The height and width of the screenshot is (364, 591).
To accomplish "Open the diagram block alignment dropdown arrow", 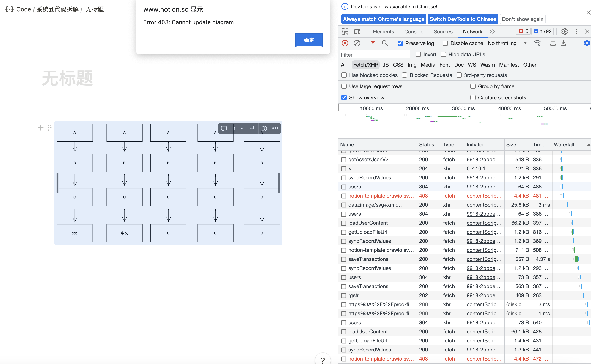I will coord(242,128).
